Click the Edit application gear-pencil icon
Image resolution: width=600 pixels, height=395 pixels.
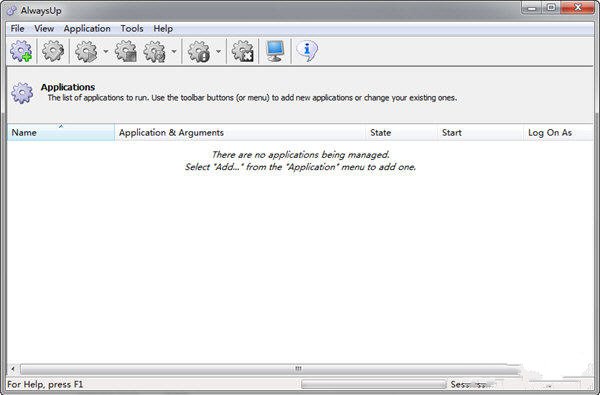coord(53,51)
